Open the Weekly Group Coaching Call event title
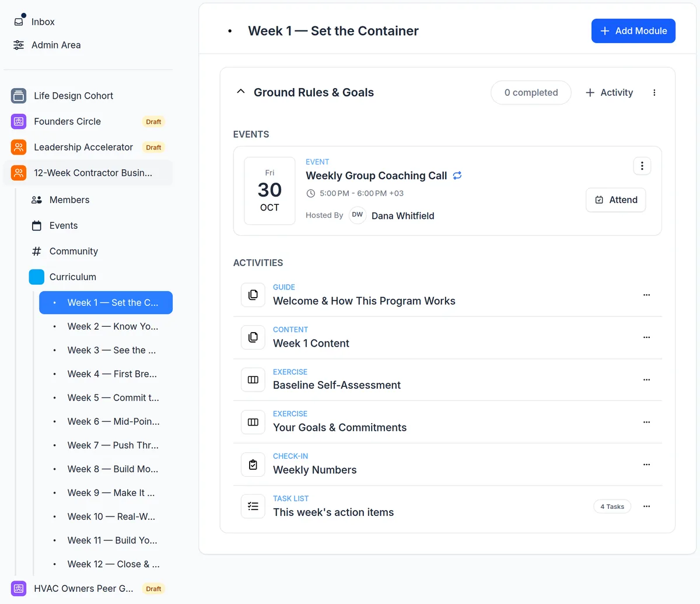 click(x=376, y=176)
